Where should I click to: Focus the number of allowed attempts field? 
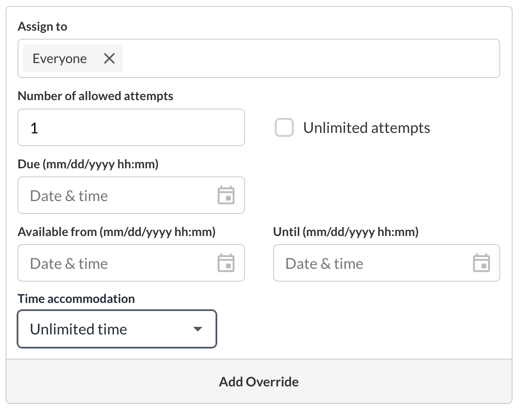[131, 127]
